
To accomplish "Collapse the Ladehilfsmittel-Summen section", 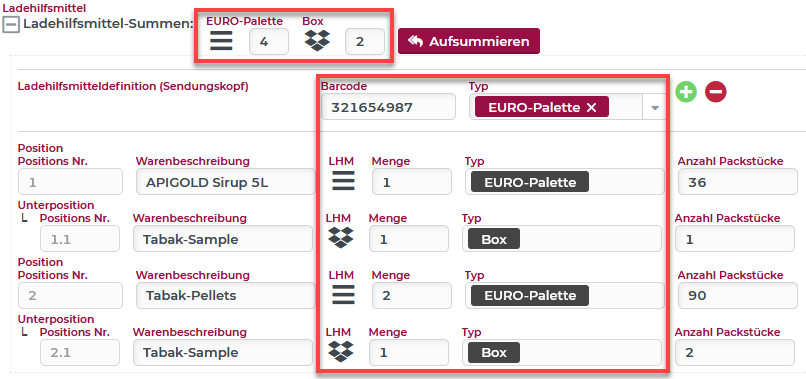I will click(x=11, y=24).
